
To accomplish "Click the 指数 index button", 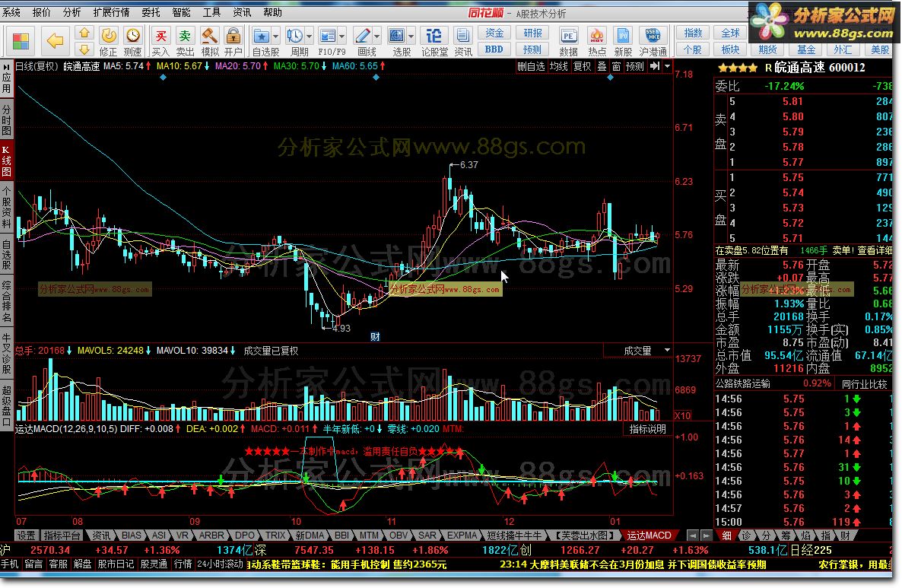I will tap(693, 33).
